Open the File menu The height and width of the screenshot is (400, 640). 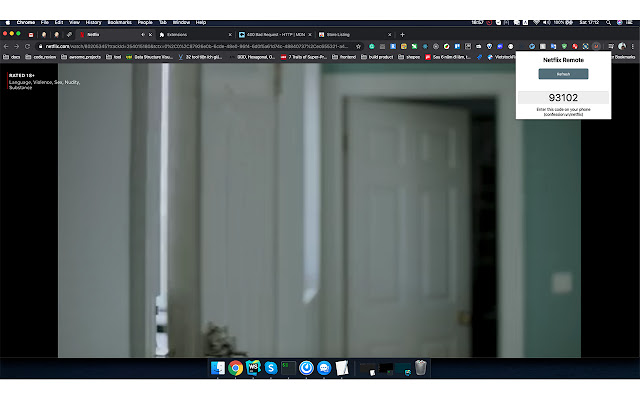tap(45, 22)
